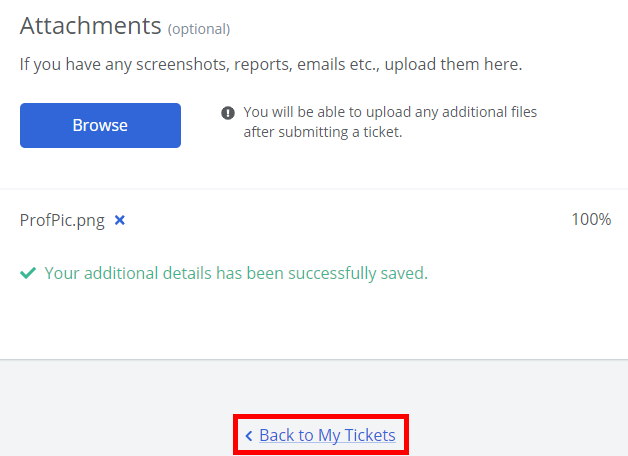Click the word "Tickets" in the back link
This screenshot has width=628, height=456.
point(370,436)
